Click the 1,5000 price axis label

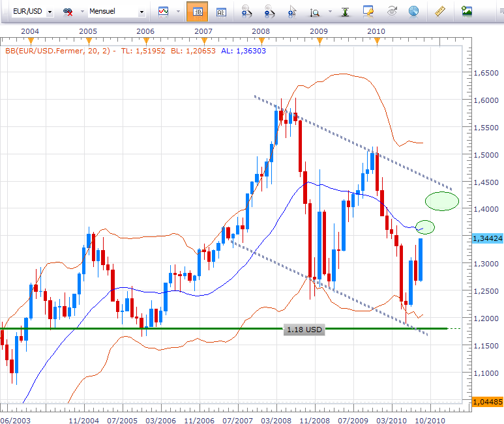(x=486, y=155)
